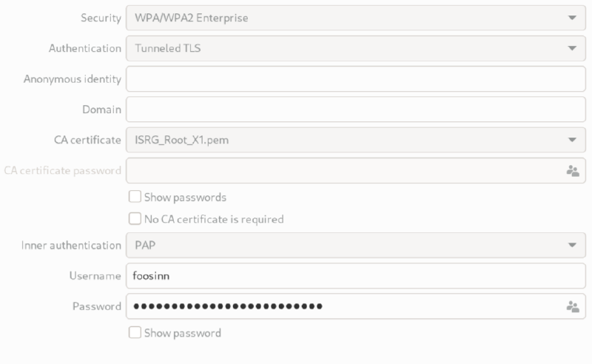Expand the Inner authentication dropdown
The image size is (592, 364).
pyautogui.click(x=355, y=245)
